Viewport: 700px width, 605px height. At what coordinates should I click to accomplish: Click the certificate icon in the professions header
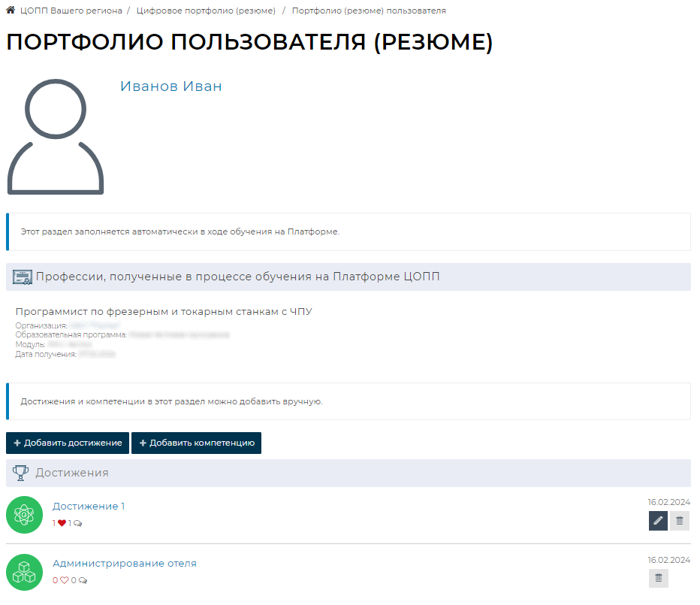coord(23,277)
